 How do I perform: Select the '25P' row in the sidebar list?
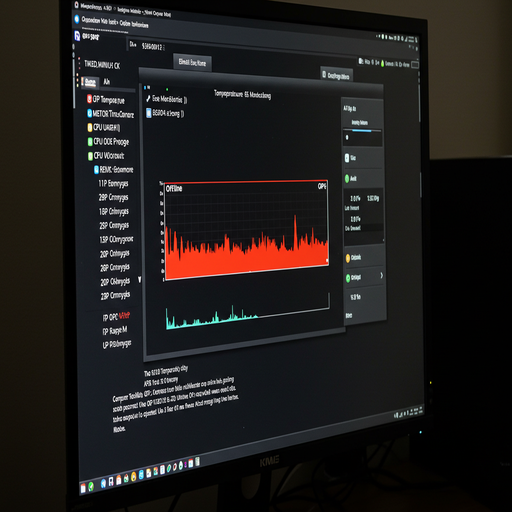click(x=114, y=226)
